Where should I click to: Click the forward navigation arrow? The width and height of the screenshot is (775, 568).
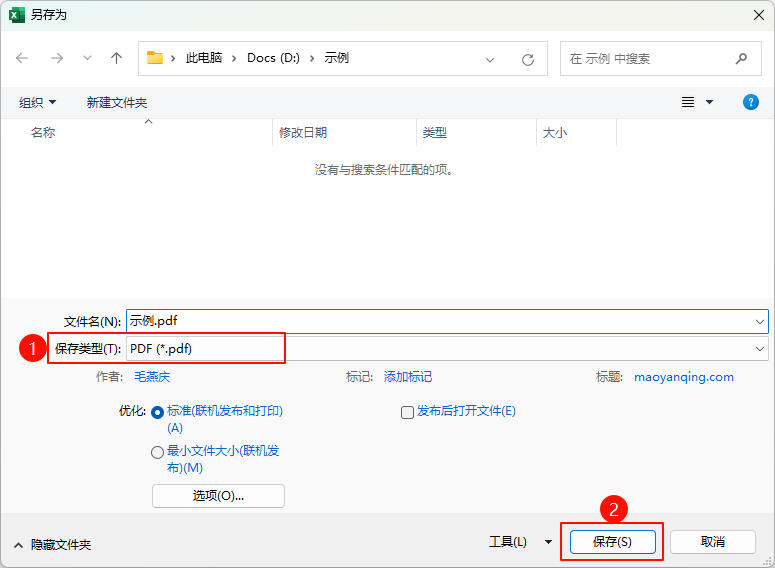pyautogui.click(x=57, y=58)
